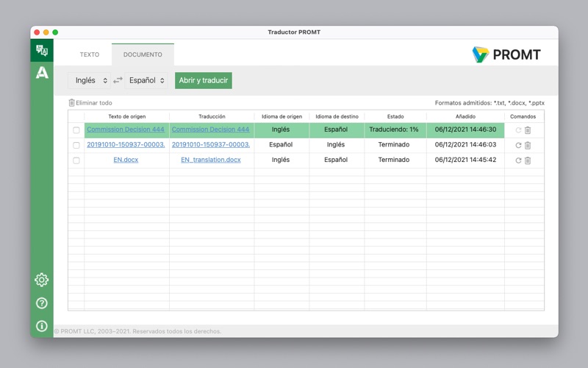Select the 06/12/2021 14:45:42 date cell

tap(465, 160)
